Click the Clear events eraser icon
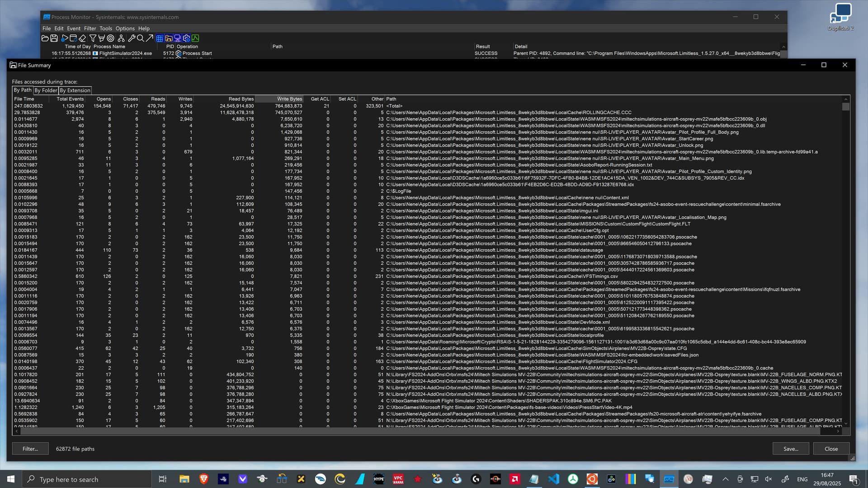 [83, 38]
